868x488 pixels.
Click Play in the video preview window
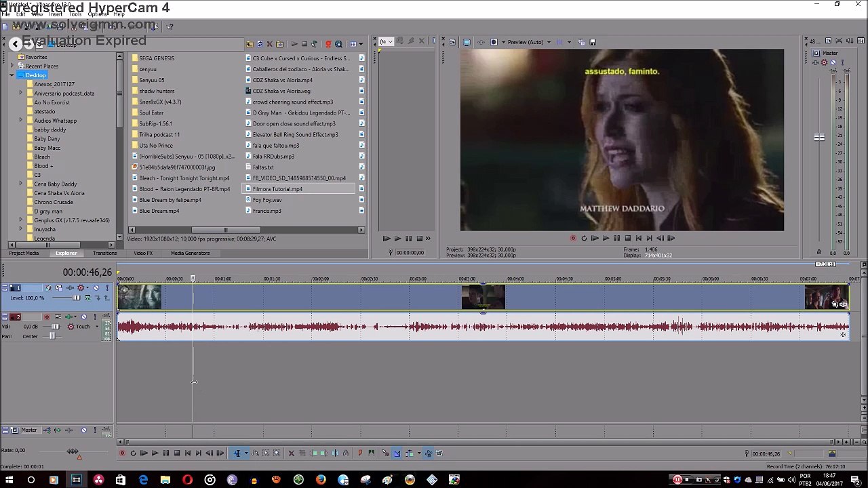coord(606,238)
